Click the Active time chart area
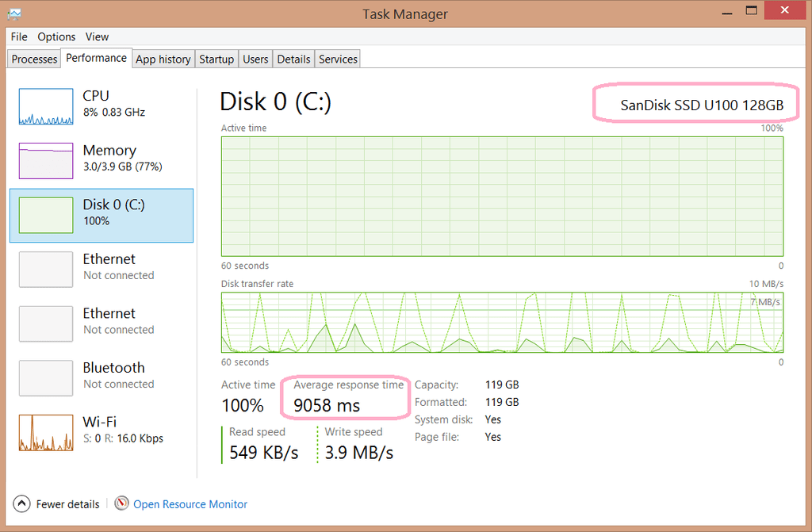The image size is (812, 532). [500, 197]
